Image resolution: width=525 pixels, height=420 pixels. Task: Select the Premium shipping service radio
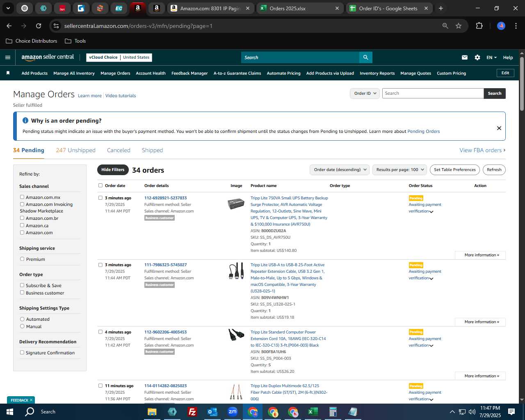pos(22,259)
